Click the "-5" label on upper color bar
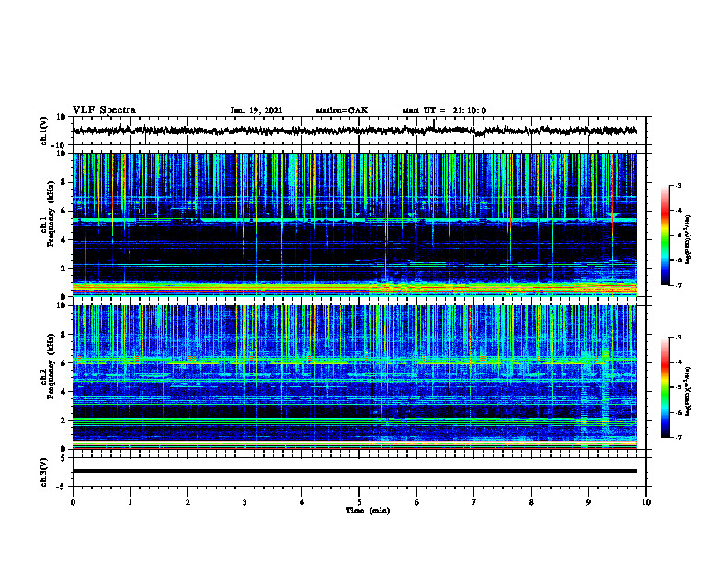The height and width of the screenshot is (563, 728). click(x=678, y=236)
